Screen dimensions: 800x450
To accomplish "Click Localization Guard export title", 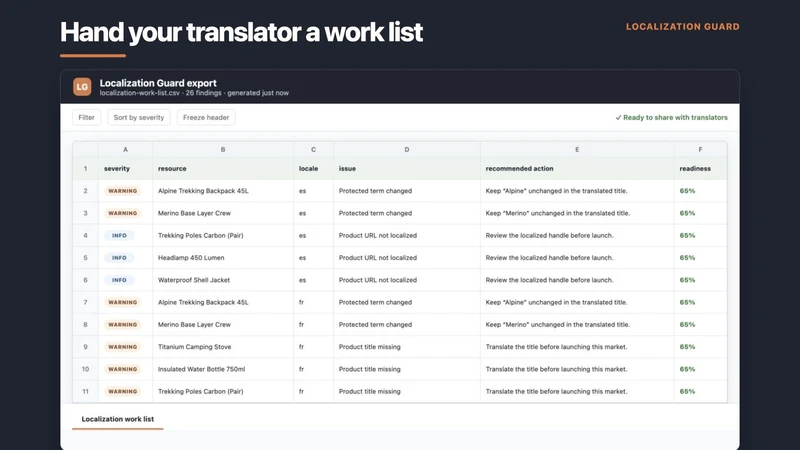I will point(158,83).
